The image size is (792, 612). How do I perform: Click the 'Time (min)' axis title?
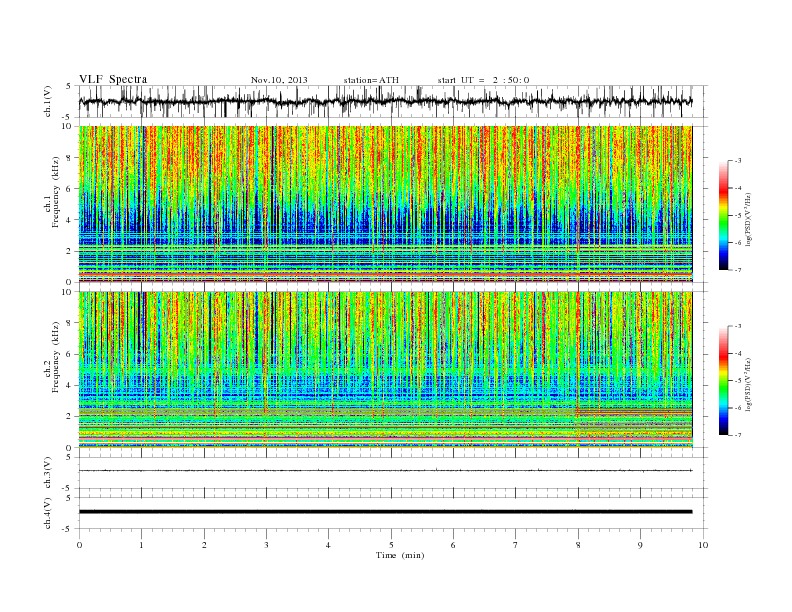400,555
